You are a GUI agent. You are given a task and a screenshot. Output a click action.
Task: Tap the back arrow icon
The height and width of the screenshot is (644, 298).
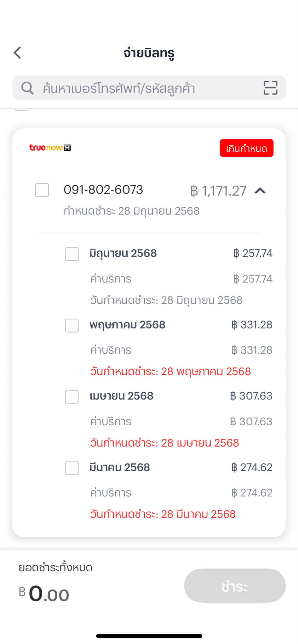18,53
